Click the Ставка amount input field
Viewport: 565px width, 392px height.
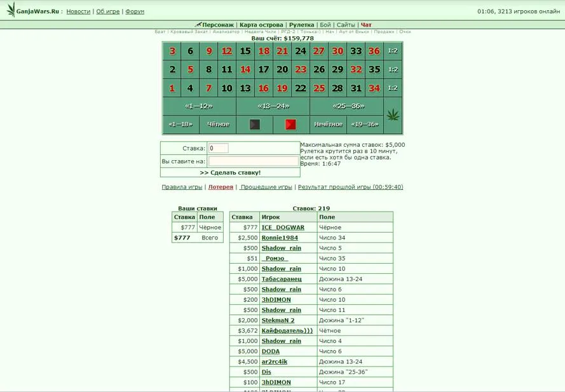pos(218,148)
